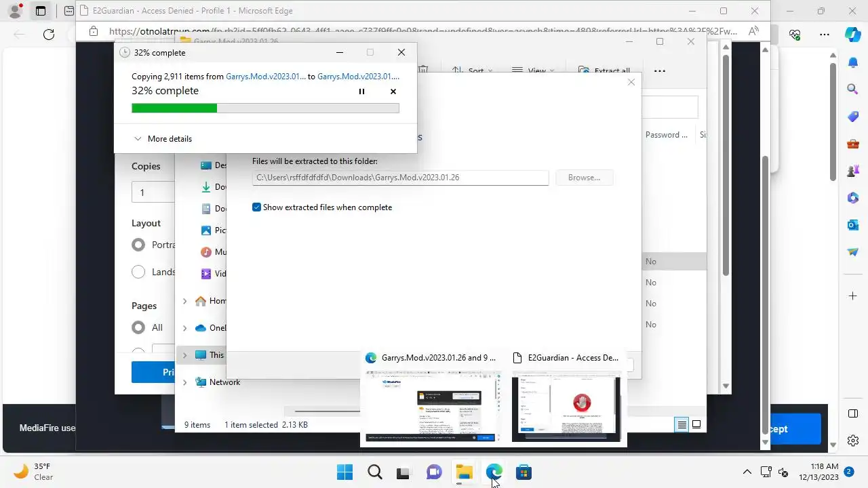Switch to large thumbnails view icon
The width and height of the screenshot is (868, 488).
point(696,425)
